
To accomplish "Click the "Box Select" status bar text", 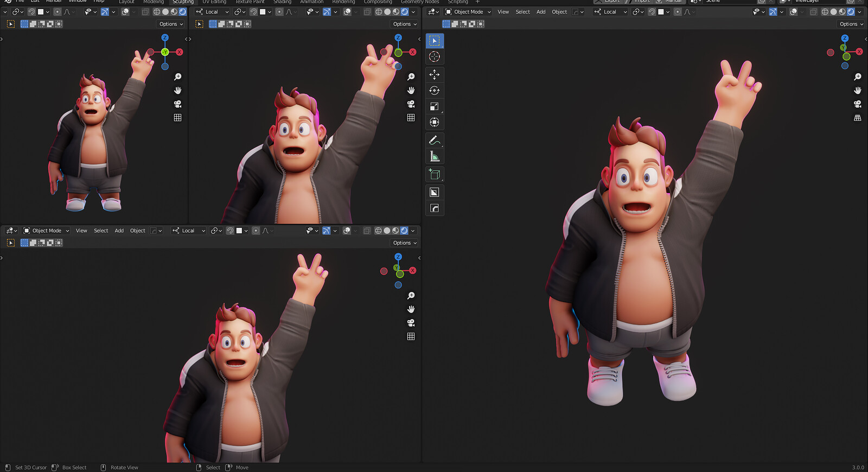I will (x=74, y=468).
